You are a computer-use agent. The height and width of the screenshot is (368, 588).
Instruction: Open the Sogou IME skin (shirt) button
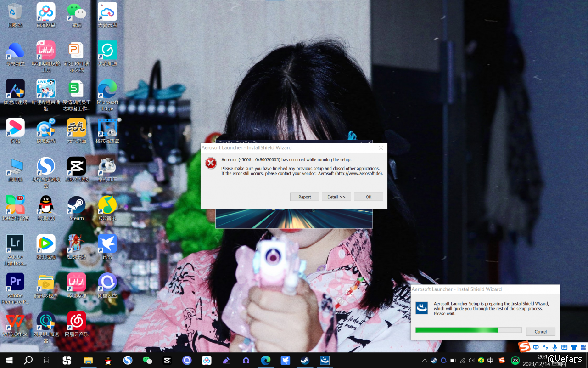click(574, 347)
